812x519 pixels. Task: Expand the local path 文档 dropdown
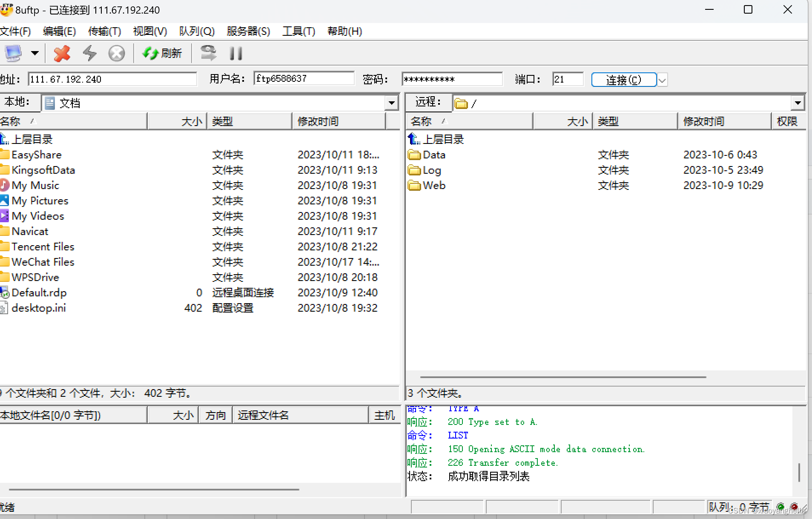391,103
